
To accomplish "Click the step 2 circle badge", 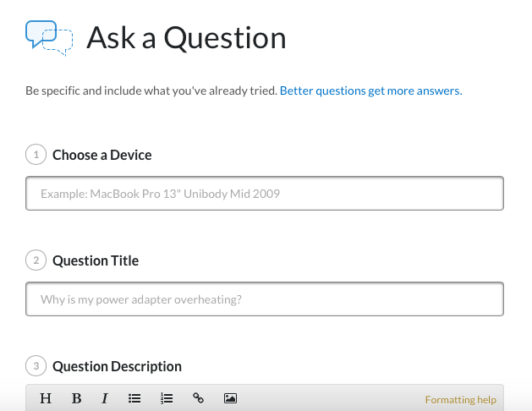I will [x=36, y=260].
